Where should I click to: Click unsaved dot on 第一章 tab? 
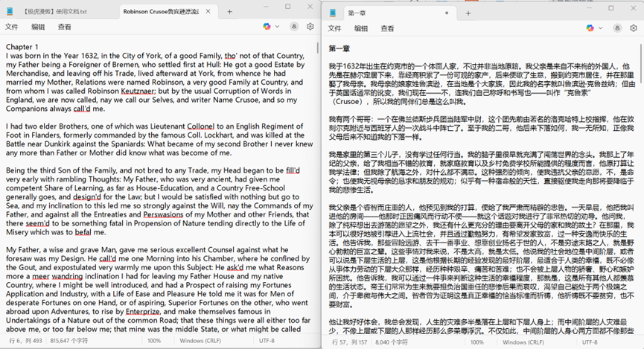click(x=447, y=13)
